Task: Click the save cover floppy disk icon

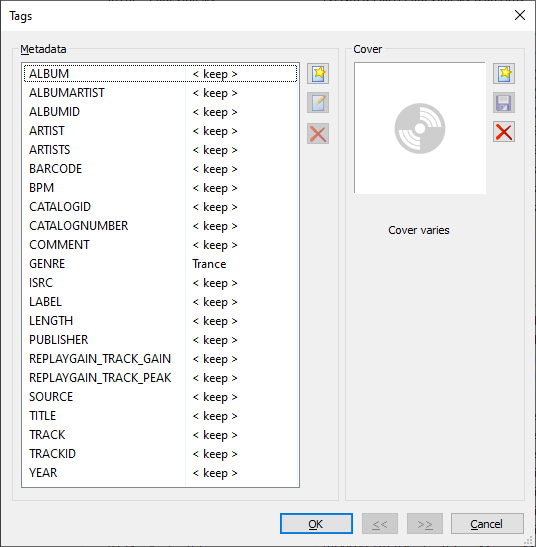Action: click(x=504, y=103)
